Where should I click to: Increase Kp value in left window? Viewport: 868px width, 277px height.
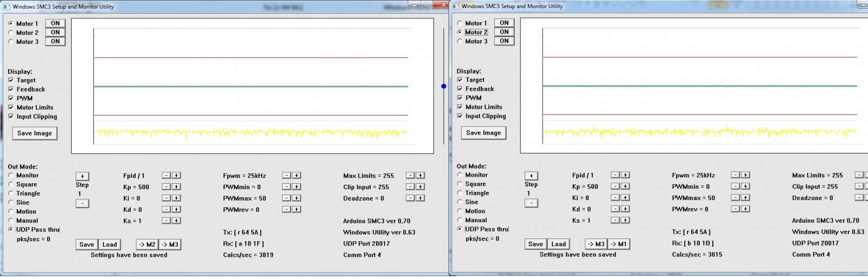click(176, 187)
